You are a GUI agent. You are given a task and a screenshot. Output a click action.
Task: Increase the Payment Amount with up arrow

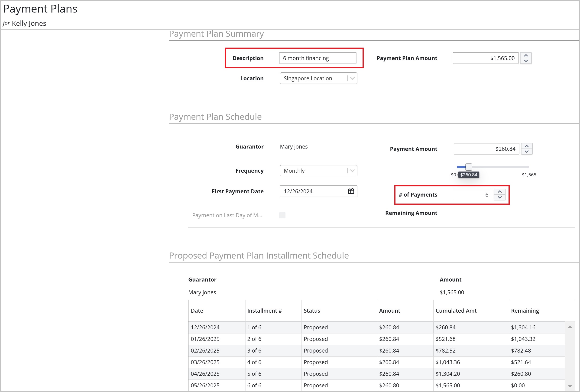pyautogui.click(x=527, y=146)
